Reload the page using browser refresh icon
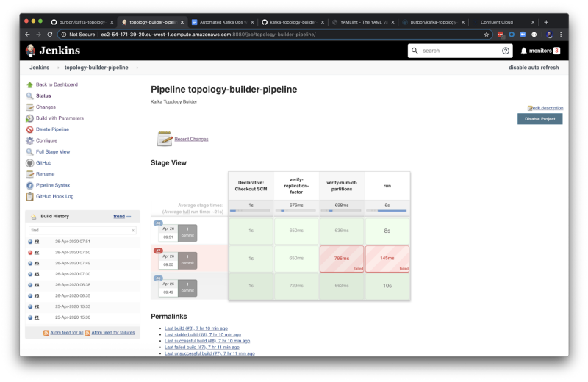This screenshot has width=588, height=382. tap(49, 35)
